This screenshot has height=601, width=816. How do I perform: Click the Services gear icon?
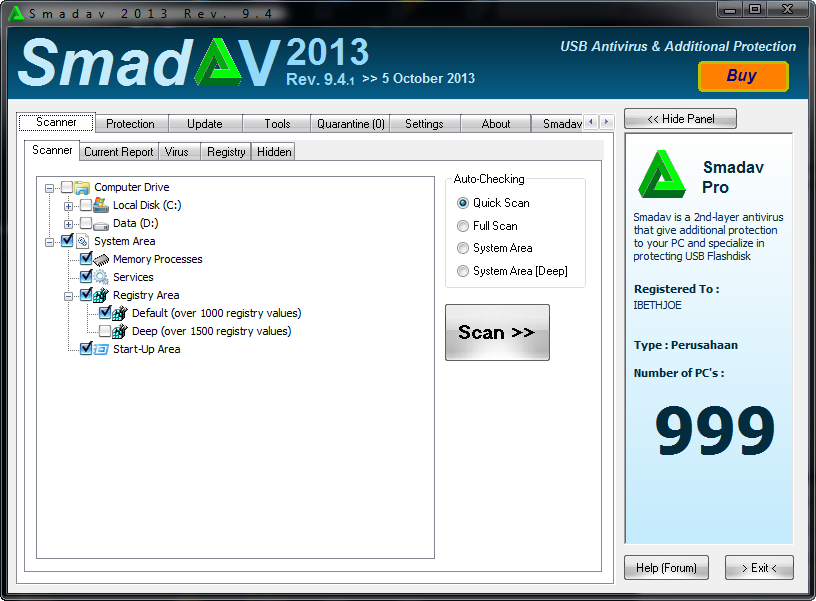click(101, 277)
